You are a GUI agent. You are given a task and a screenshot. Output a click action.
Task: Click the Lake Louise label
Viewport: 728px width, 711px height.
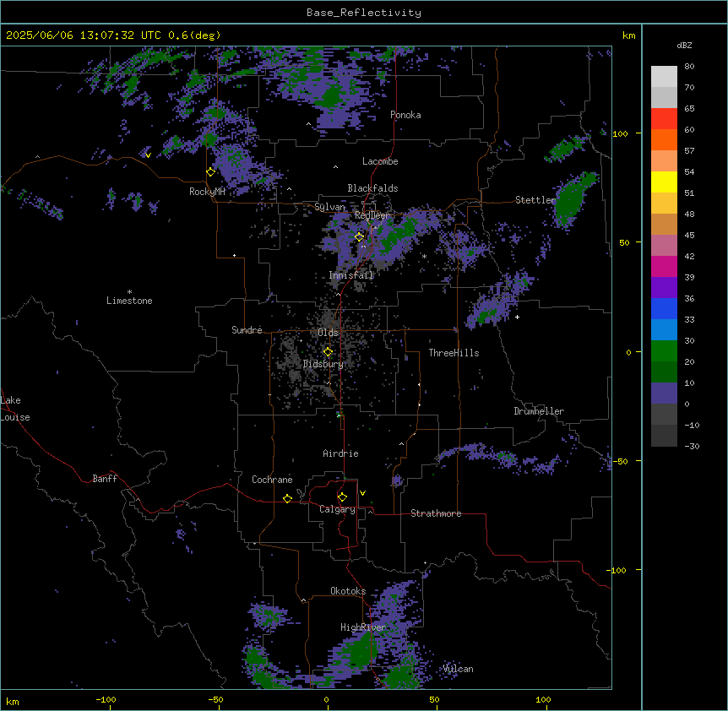(x=14, y=409)
